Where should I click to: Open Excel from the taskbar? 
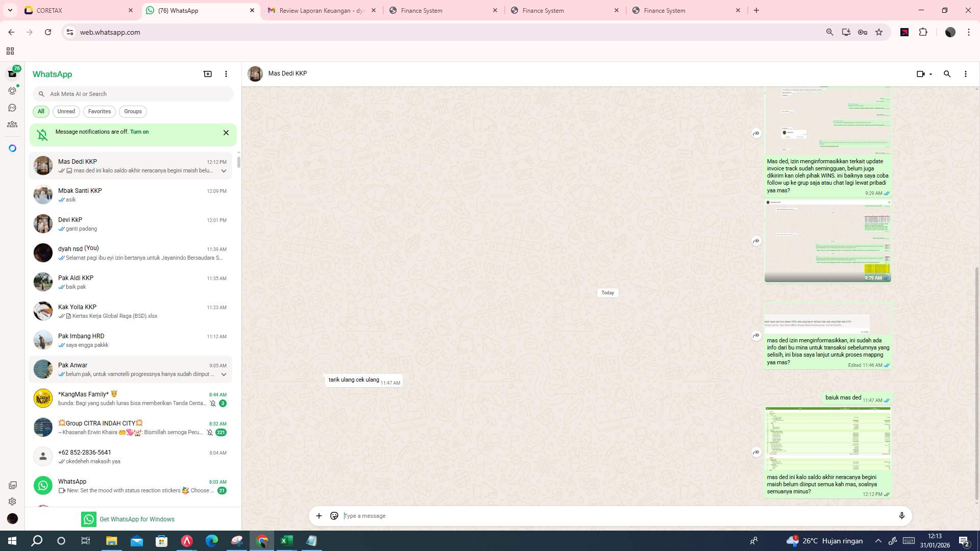[286, 540]
